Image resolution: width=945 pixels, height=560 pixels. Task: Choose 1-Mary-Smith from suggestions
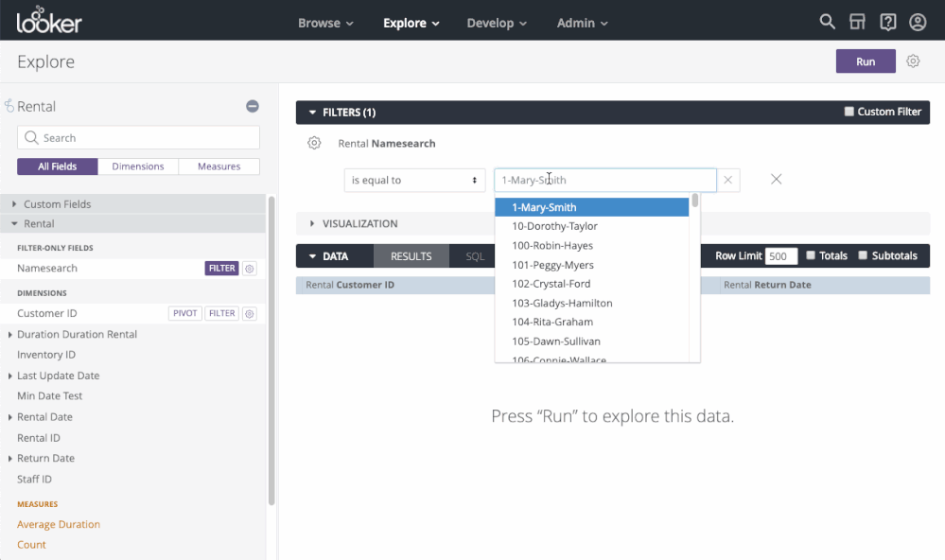point(592,207)
